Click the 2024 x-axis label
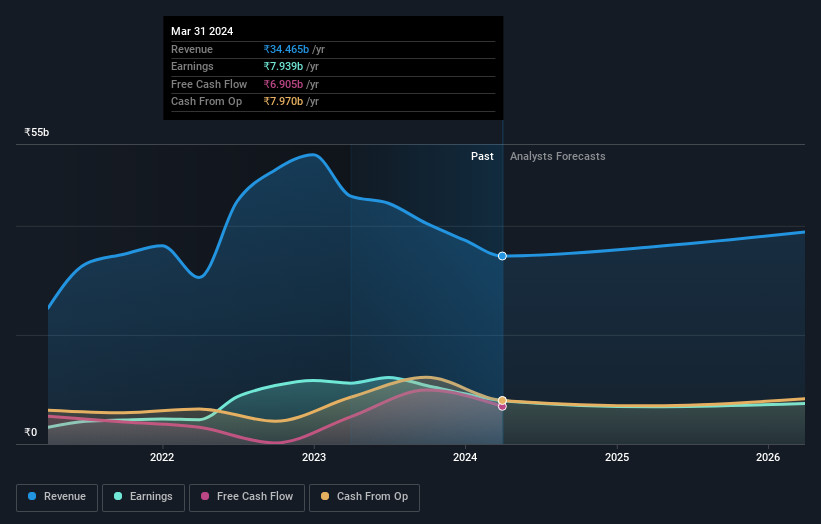821x524 pixels. click(465, 457)
